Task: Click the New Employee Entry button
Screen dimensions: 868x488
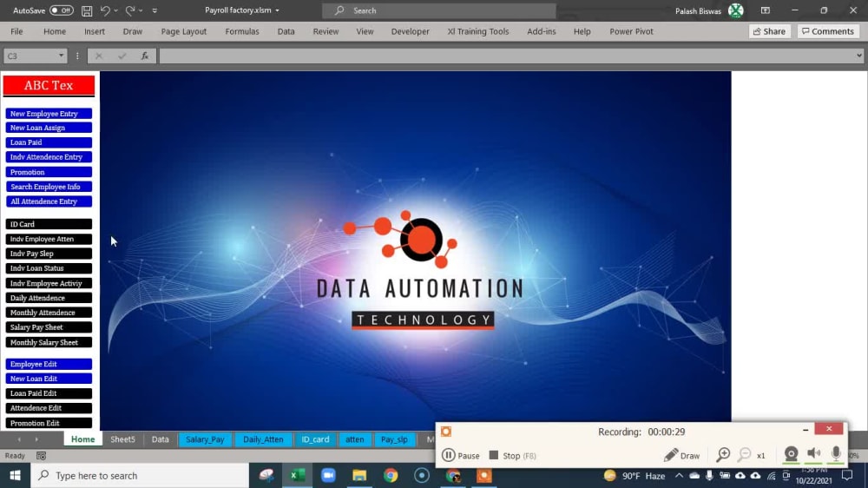Action: 49,114
